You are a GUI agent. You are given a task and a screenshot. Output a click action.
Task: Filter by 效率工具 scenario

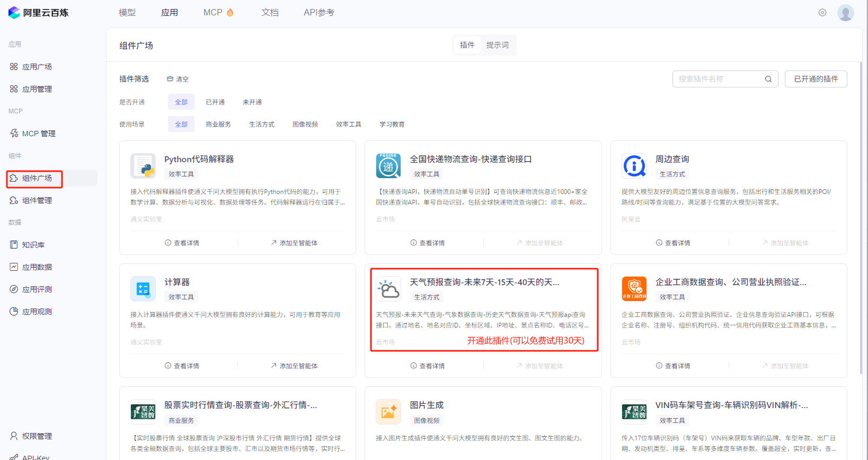349,124
